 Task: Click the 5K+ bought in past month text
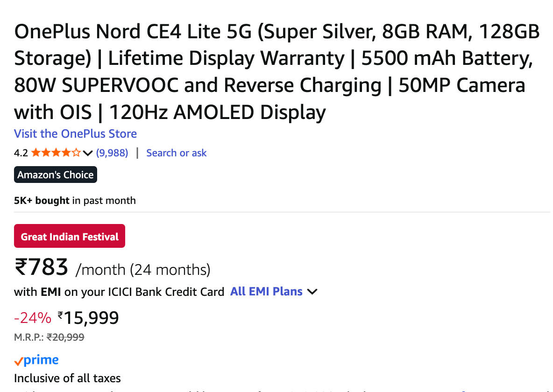[75, 201]
